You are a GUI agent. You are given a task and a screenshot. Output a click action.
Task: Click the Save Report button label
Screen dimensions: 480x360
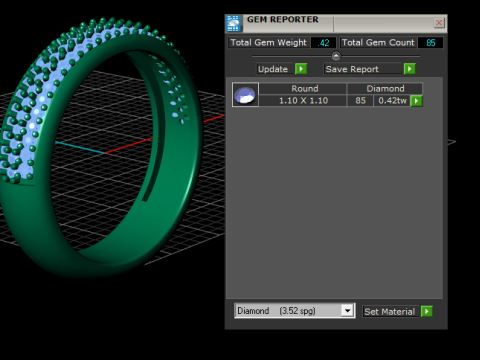coord(363,69)
